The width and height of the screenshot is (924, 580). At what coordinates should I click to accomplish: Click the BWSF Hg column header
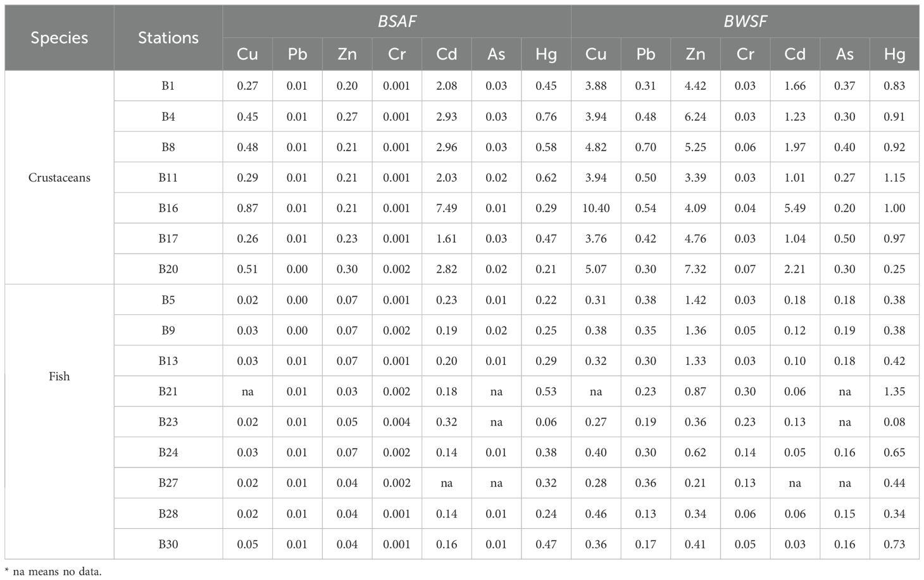pyautogui.click(x=894, y=54)
